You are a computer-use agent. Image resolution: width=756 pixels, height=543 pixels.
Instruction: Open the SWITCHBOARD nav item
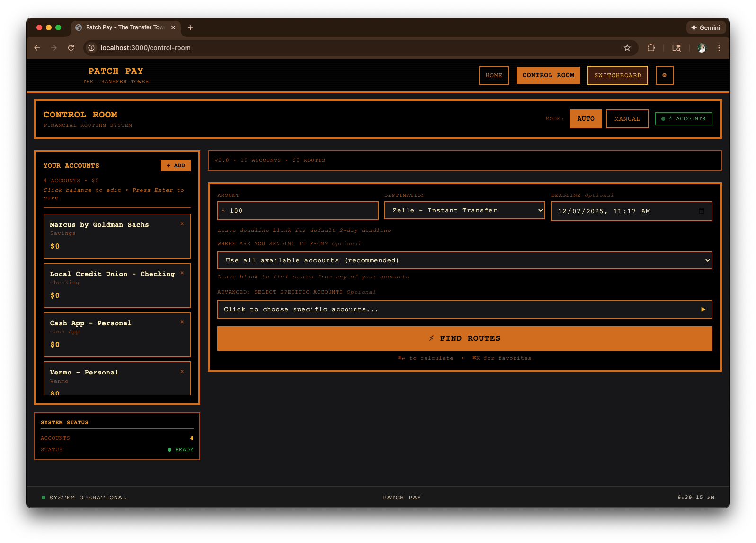pos(618,75)
